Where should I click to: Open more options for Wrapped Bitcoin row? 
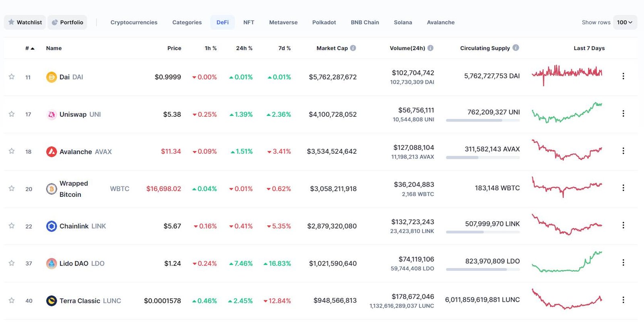coord(623,188)
